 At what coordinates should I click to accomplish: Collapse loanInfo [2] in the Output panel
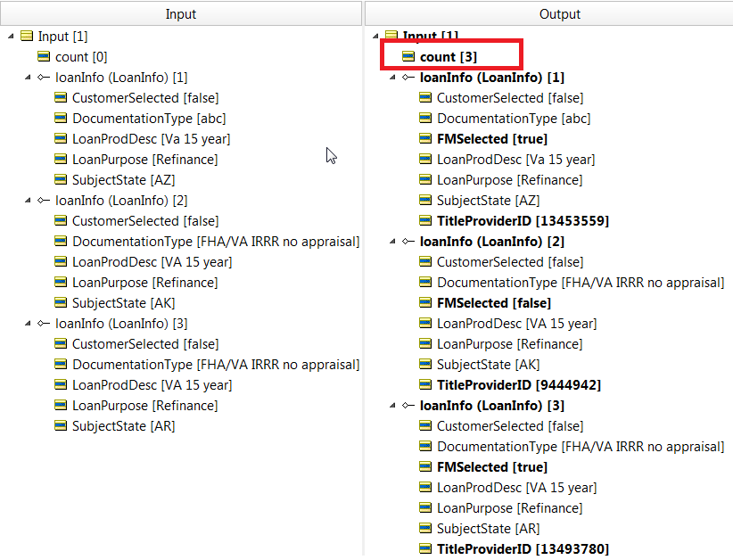[x=392, y=241]
